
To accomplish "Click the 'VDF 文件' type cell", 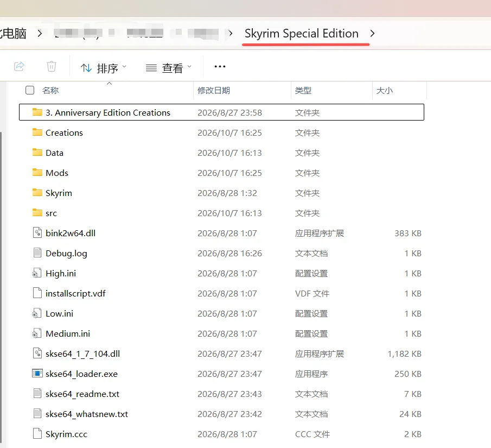I will [312, 294].
